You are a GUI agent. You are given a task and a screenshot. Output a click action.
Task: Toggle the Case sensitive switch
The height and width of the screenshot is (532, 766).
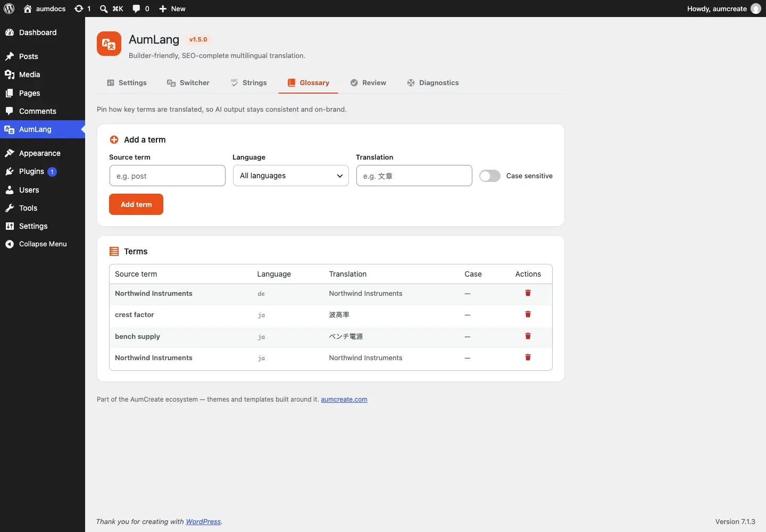tap(489, 176)
